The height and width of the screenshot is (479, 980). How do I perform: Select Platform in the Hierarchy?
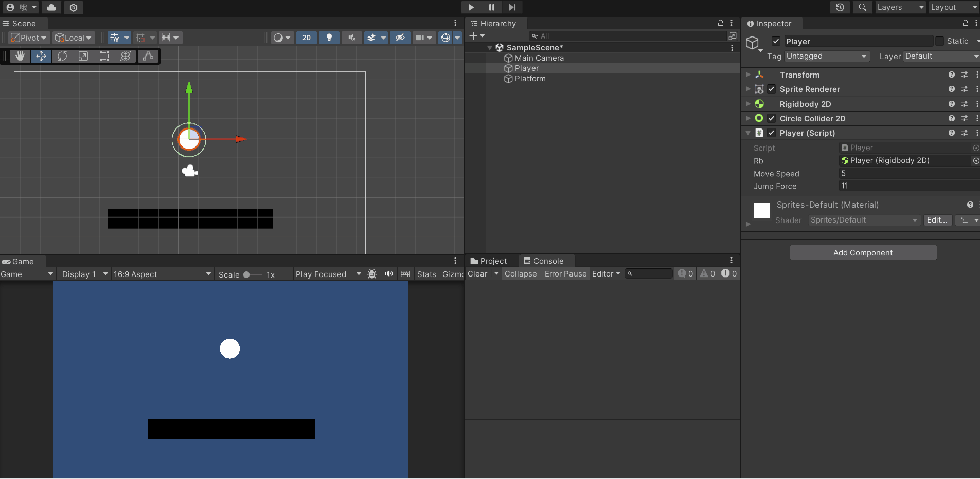coord(530,79)
